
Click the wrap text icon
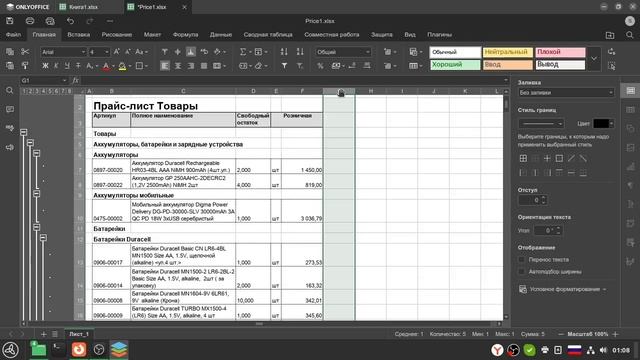(x=204, y=52)
